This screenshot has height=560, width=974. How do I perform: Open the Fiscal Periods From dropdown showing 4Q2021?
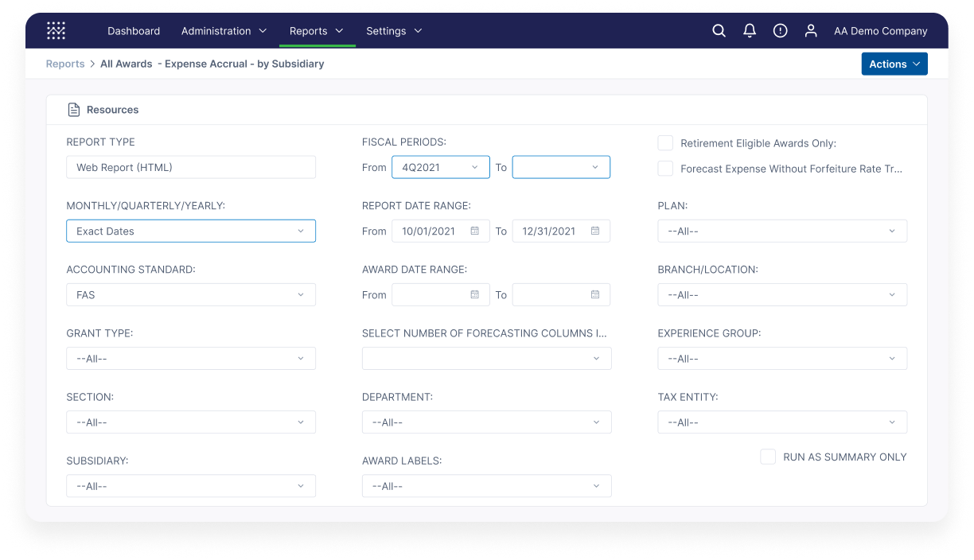[440, 167]
